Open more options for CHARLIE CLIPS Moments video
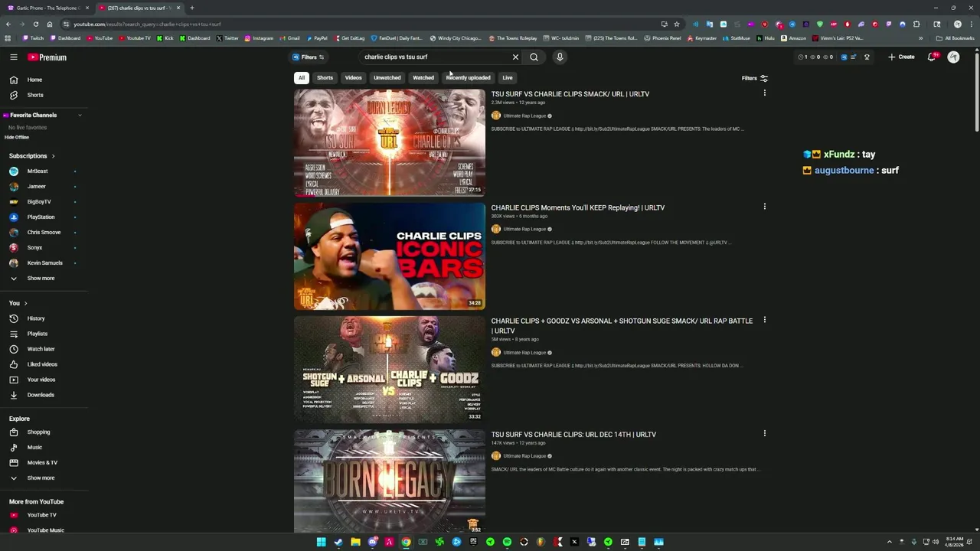Viewport: 980px width, 551px height. point(764,207)
